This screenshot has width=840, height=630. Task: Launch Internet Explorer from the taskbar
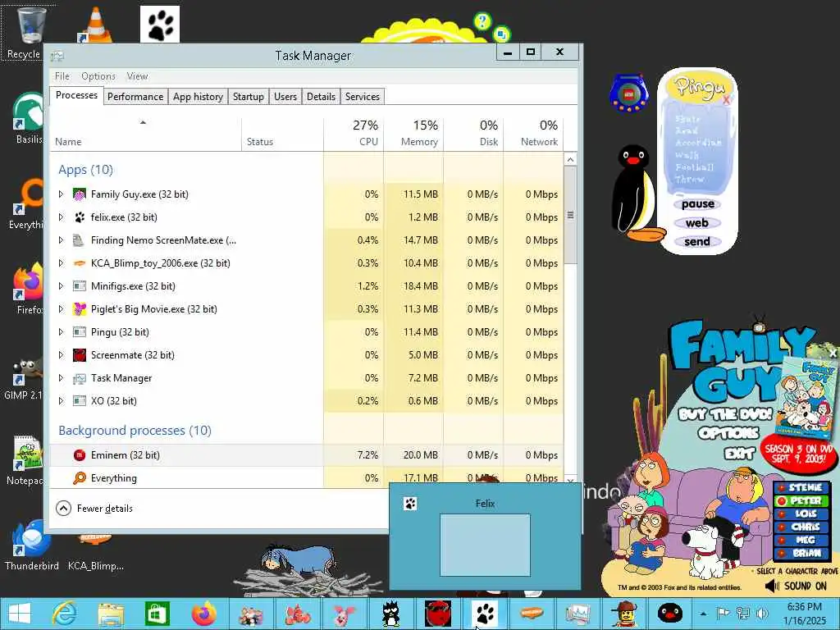[x=64, y=614]
